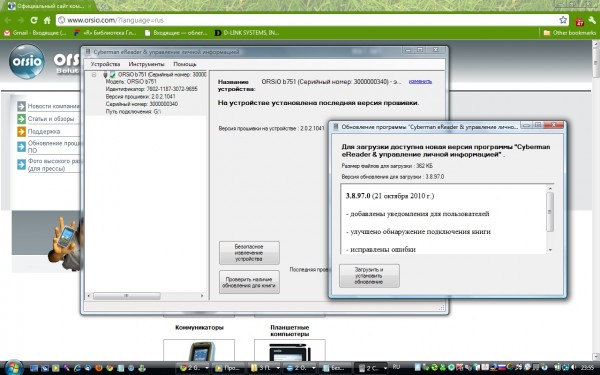Image resolution: width=600 pixels, height=375 pixels.
Task: Click the tree's right scroll arrow
Action: 202,296
